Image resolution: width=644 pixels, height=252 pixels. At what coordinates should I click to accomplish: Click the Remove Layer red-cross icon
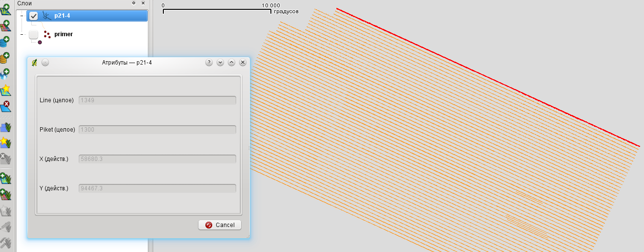(x=6, y=106)
